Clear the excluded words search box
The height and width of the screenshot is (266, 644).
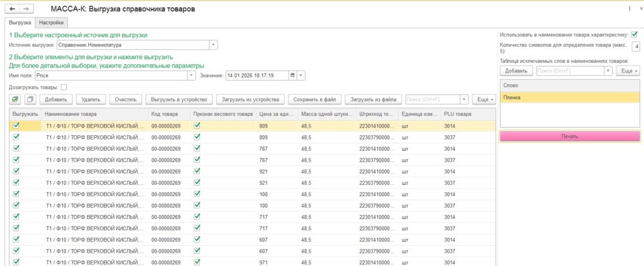tap(608, 71)
